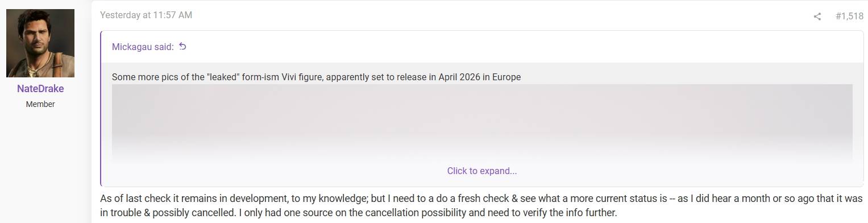
Task: Click the blank sidebar area below the 'Member' label
Action: pyautogui.click(x=40, y=165)
